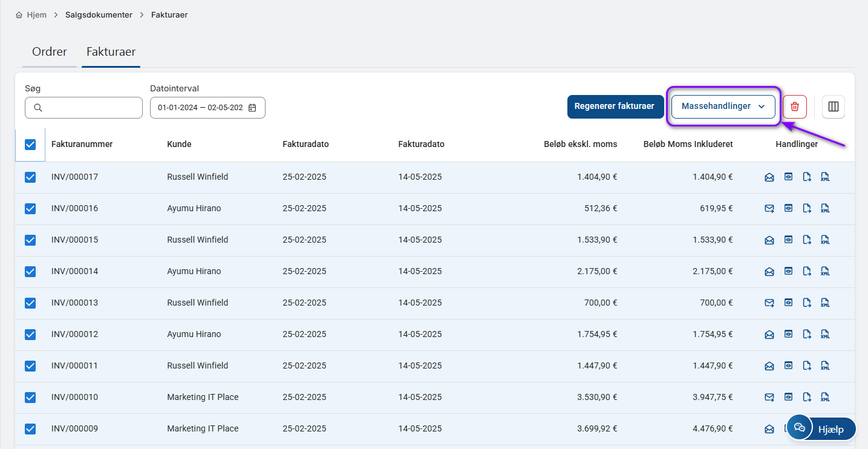Open the Hjælp chat button

click(x=821, y=428)
